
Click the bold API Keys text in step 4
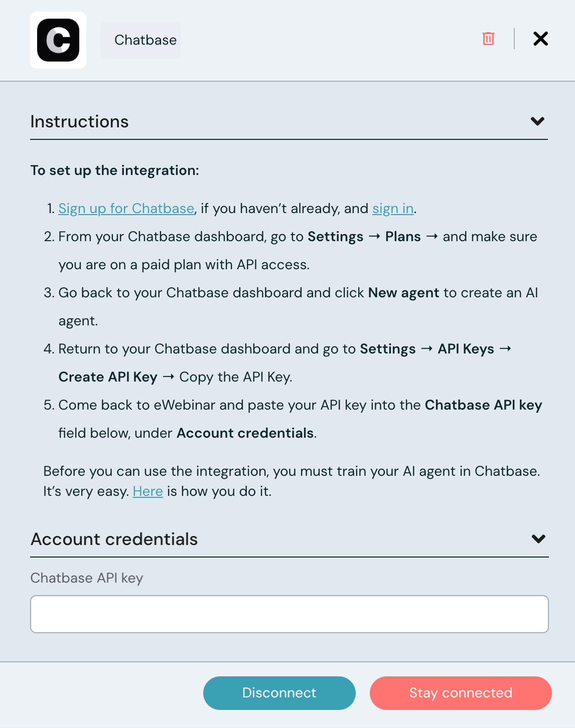466,349
